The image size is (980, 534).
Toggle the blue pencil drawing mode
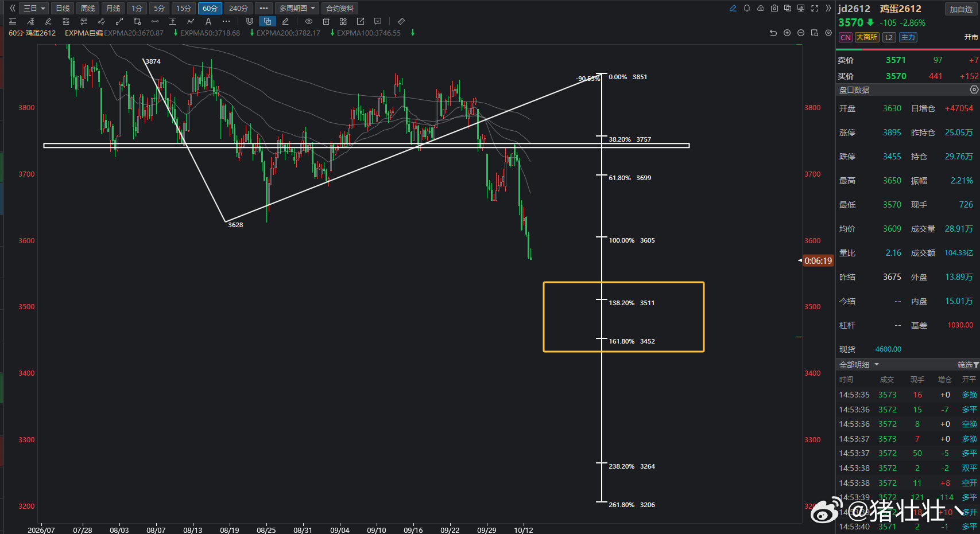coord(733,8)
